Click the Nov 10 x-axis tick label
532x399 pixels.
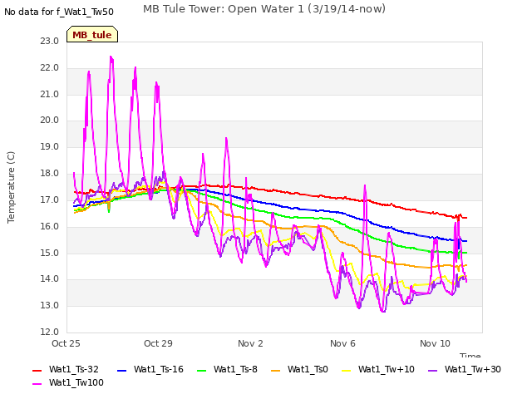435,343
